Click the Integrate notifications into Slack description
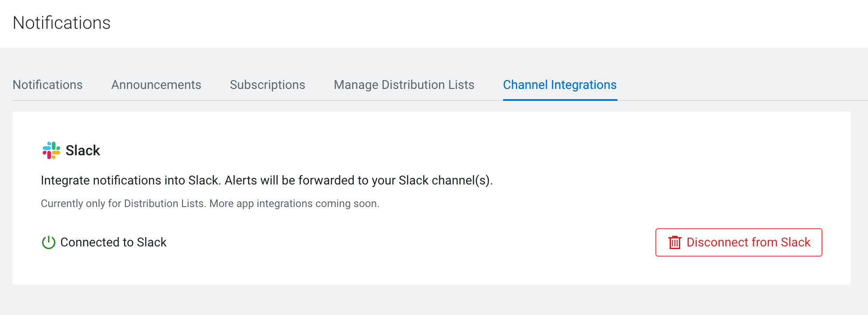 tap(267, 181)
